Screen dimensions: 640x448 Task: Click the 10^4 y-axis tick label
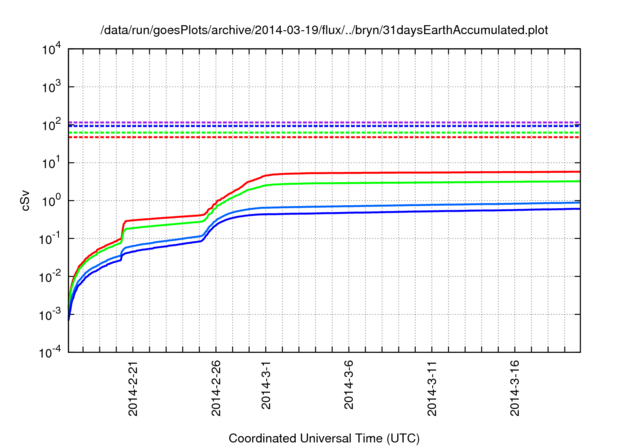(x=50, y=49)
